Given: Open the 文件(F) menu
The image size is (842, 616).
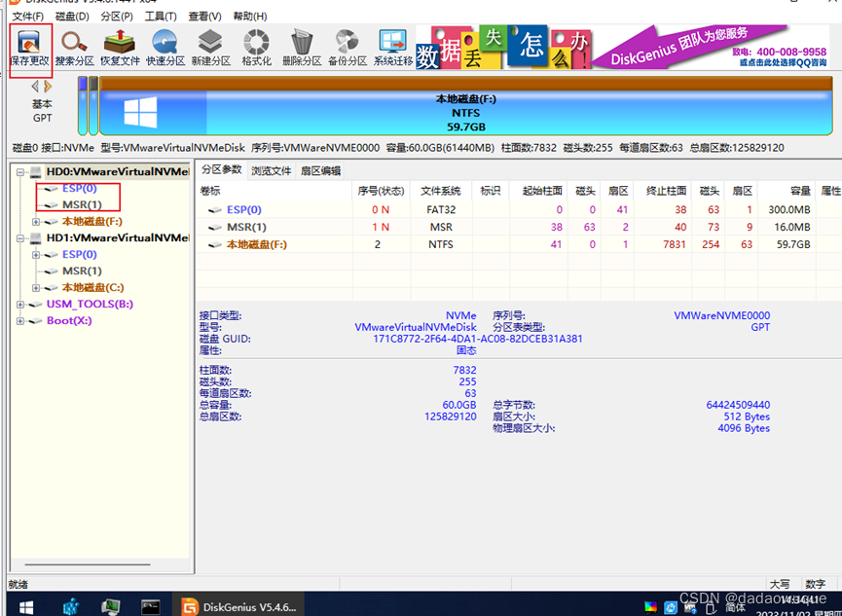Looking at the screenshot, I should 28,17.
